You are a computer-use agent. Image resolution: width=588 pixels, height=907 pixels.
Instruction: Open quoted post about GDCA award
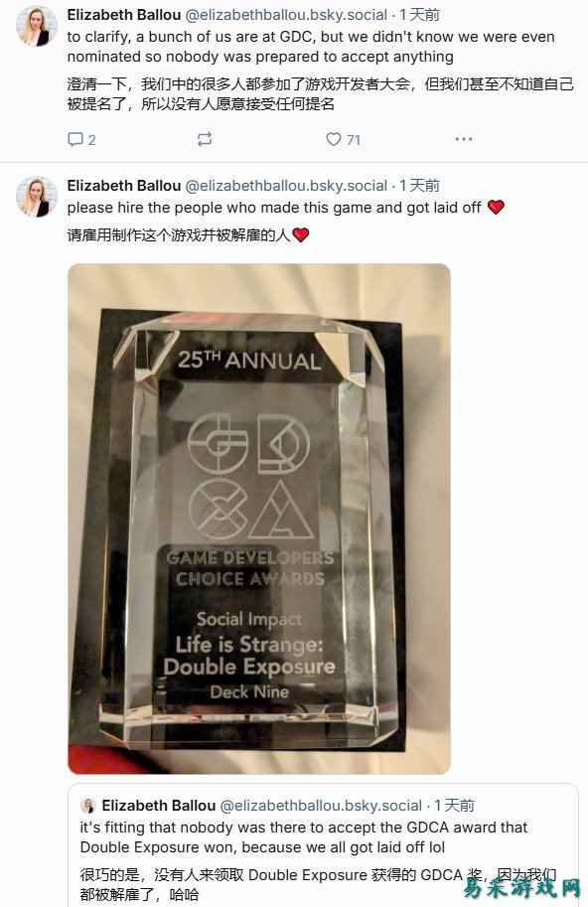(x=323, y=846)
